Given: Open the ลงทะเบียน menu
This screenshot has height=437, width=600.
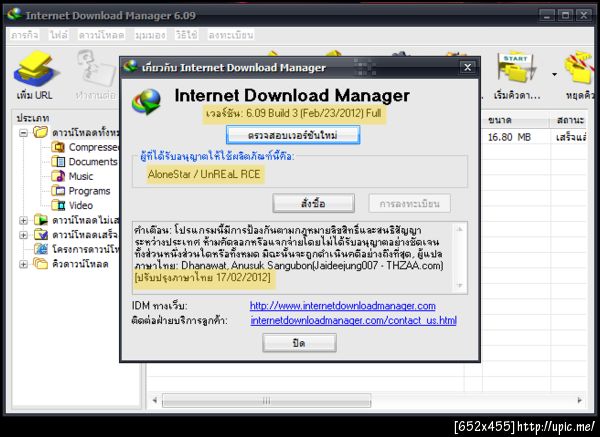Looking at the screenshot, I should click(x=230, y=35).
